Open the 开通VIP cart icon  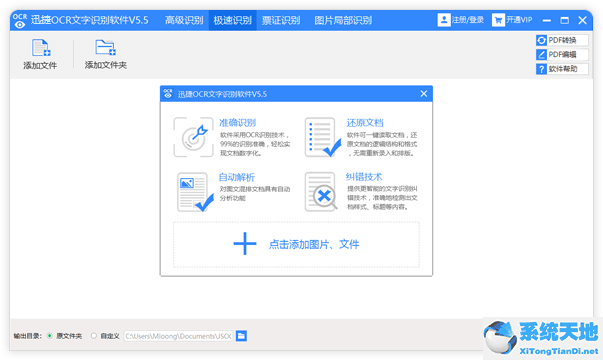(x=498, y=20)
